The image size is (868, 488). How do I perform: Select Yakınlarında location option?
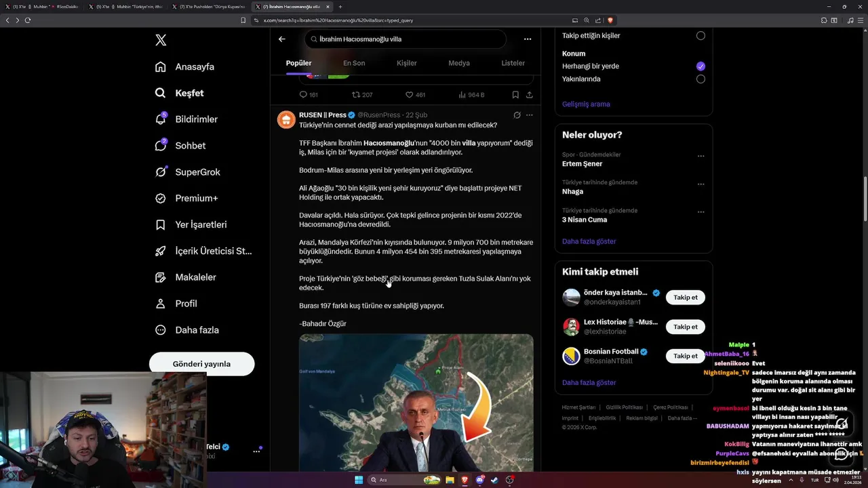coord(701,79)
